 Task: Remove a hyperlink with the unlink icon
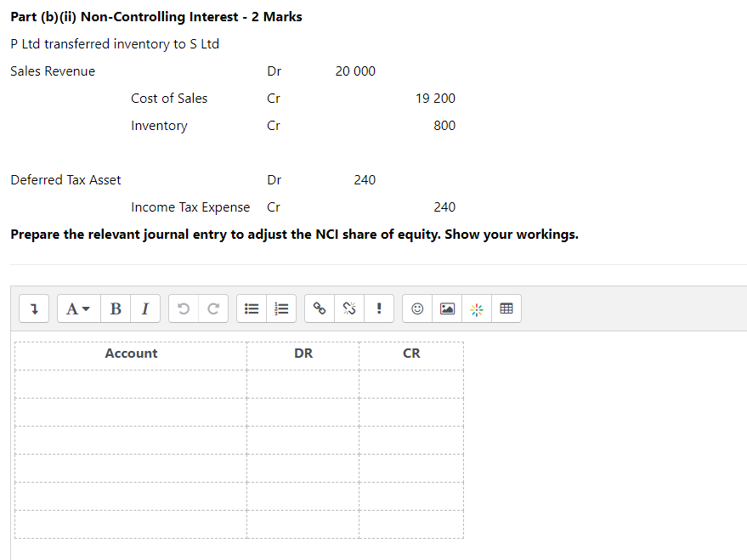pyautogui.click(x=348, y=308)
